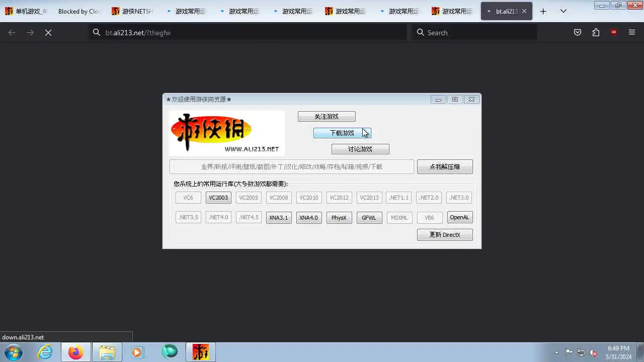
Task: Open the Extensions puzzle-piece icon
Action: pos(596,32)
